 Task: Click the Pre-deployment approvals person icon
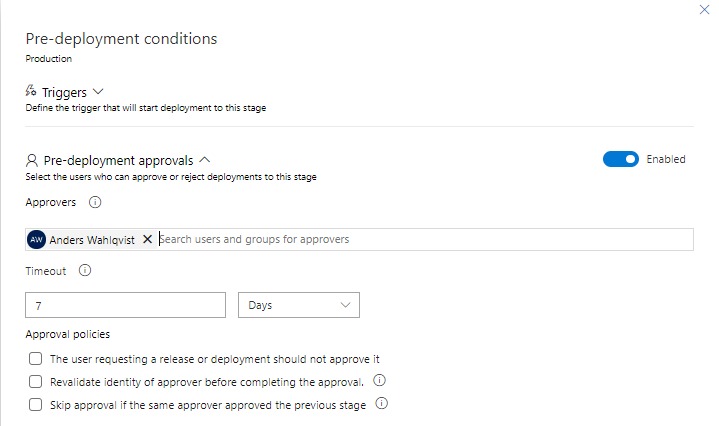[x=32, y=160]
